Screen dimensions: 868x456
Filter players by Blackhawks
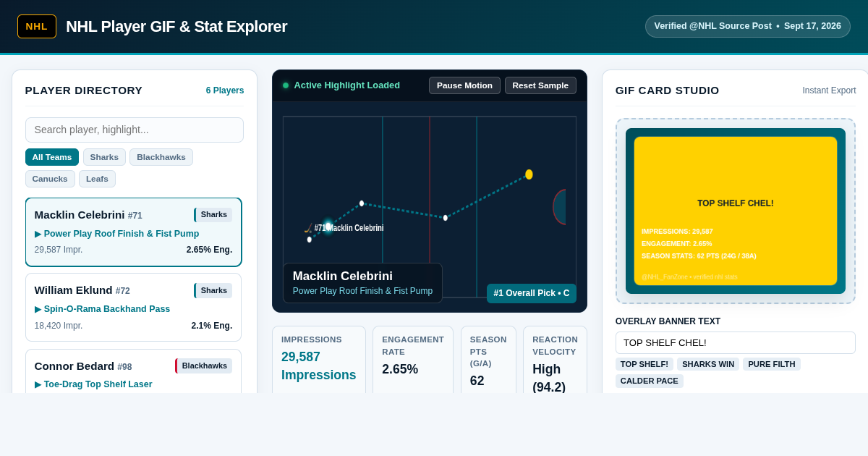(x=161, y=157)
